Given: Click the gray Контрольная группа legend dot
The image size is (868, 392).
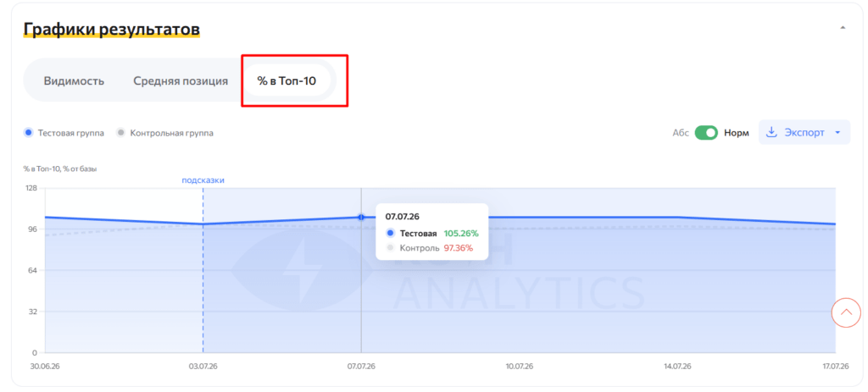Looking at the screenshot, I should 120,133.
